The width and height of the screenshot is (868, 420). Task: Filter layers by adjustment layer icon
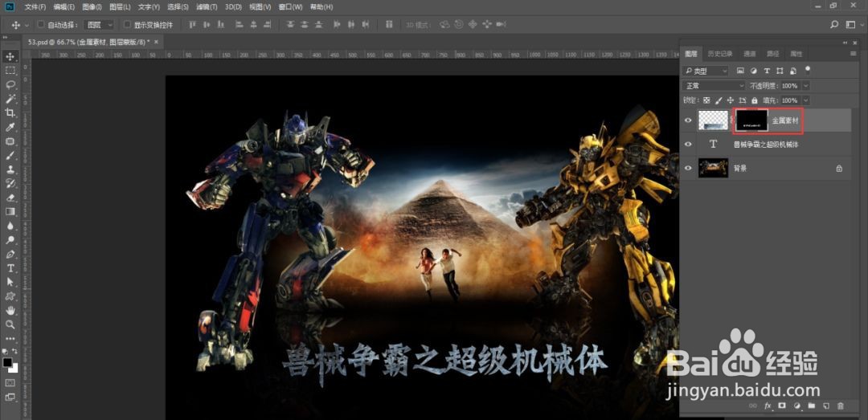[x=753, y=71]
